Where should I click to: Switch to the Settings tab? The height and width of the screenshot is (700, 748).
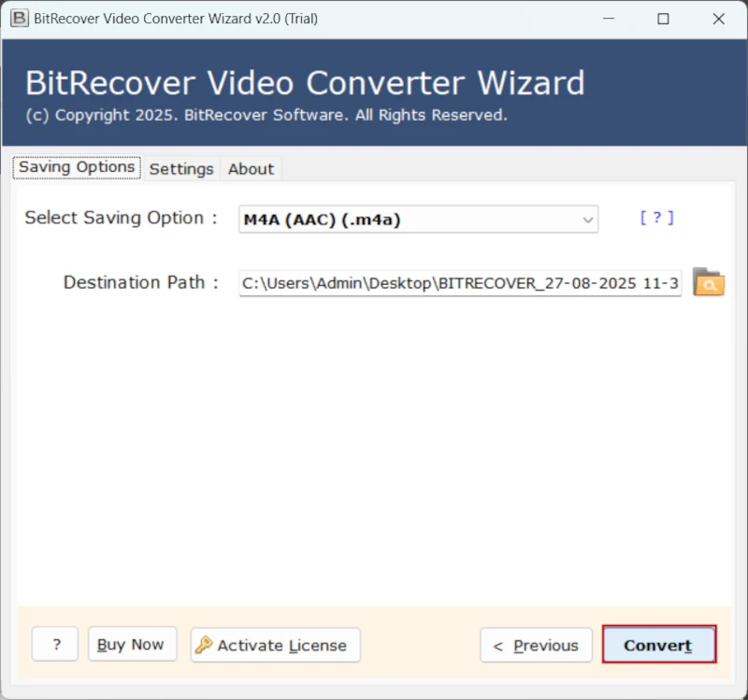(x=181, y=169)
